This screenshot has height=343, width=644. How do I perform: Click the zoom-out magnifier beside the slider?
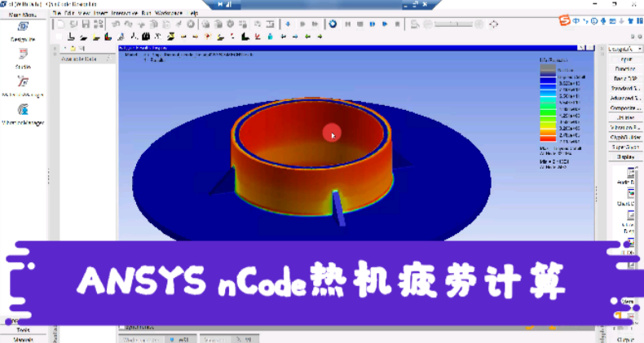pos(427,24)
